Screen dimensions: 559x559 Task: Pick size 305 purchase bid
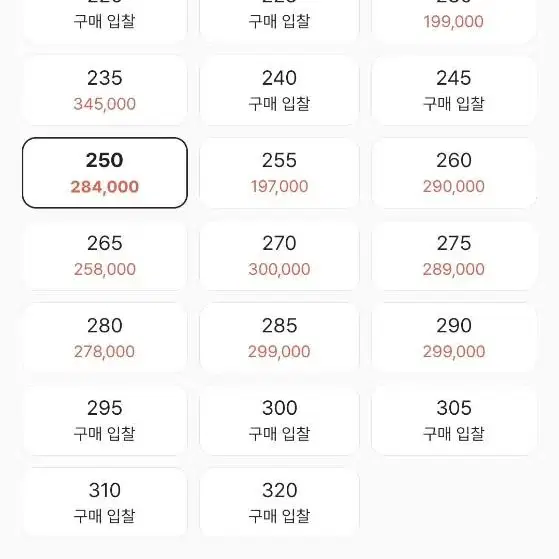tap(454, 420)
